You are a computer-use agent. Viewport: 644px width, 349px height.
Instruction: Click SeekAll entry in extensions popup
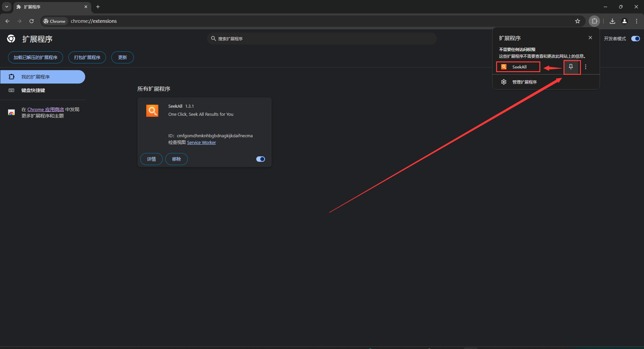(x=518, y=67)
